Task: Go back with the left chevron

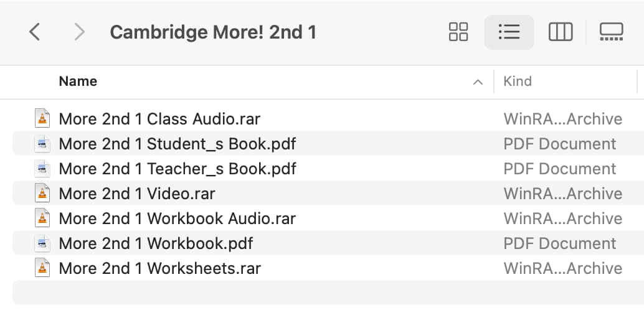Action: 34,32
